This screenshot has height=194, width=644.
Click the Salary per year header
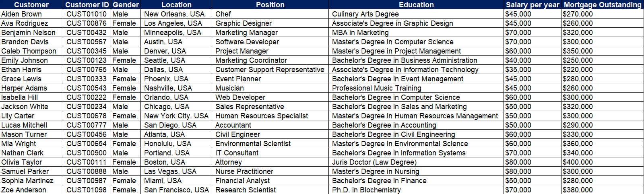(533, 5)
